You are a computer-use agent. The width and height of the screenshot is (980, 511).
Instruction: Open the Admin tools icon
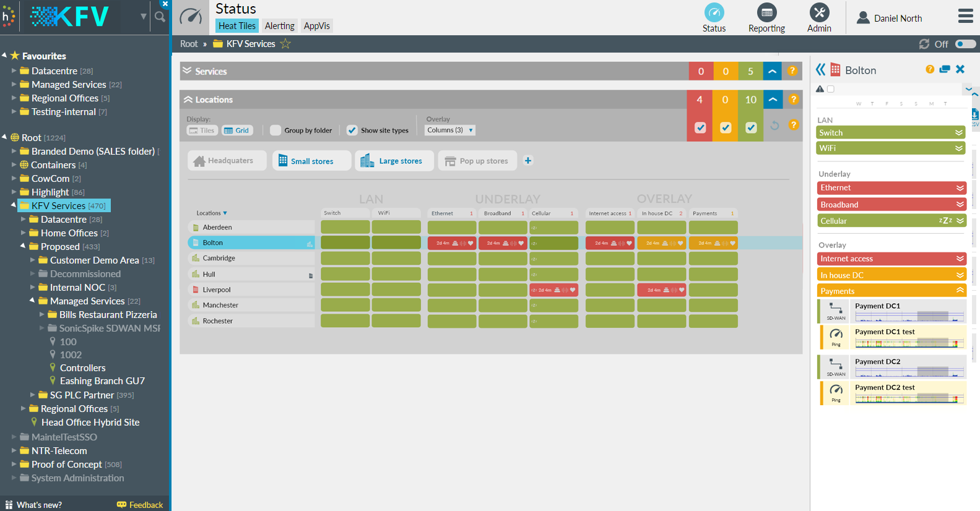819,13
